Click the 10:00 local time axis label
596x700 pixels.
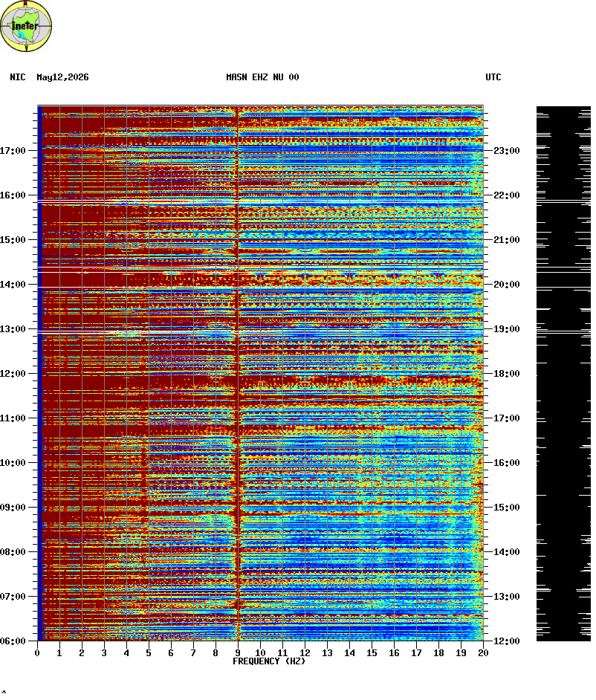tap(13, 463)
